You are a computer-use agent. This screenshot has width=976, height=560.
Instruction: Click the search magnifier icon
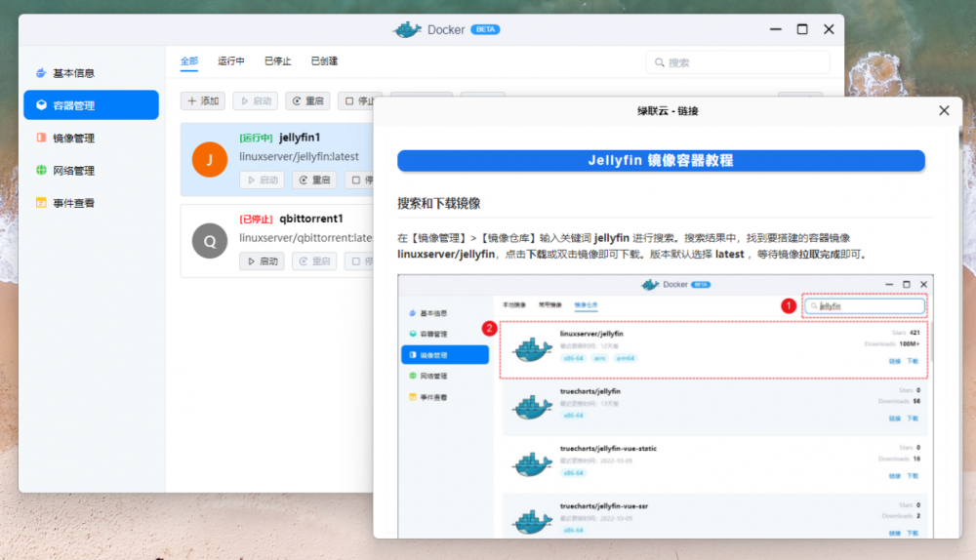[x=659, y=62]
